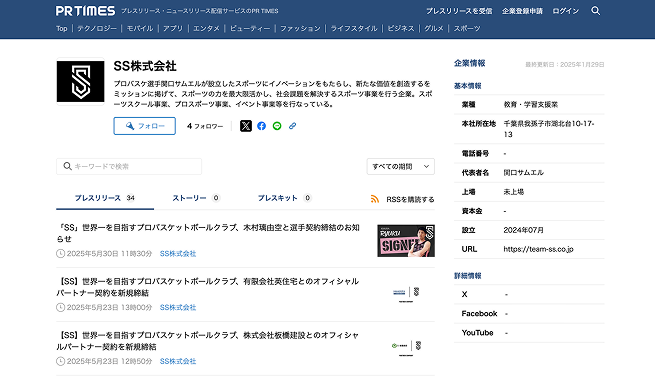
Task: Click the ログイン login link
Action: coord(566,11)
